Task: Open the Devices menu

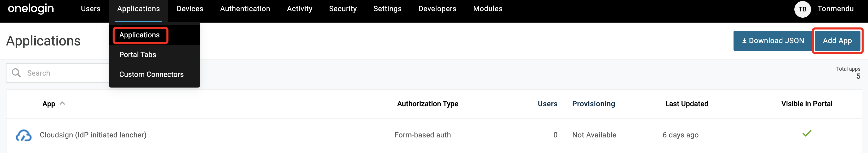Action: pos(190,9)
